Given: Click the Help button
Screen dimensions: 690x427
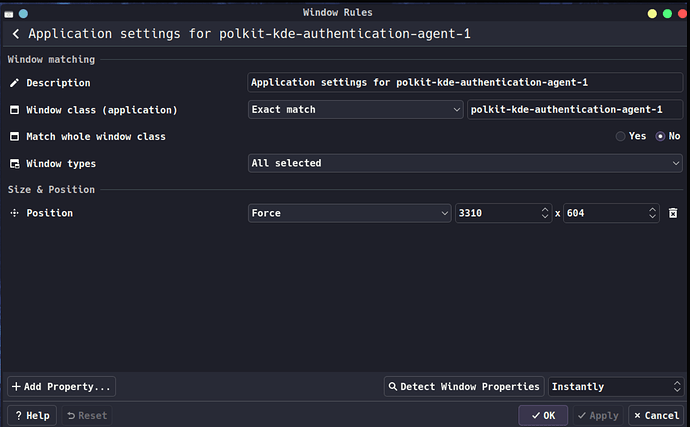Looking at the screenshot, I should pos(32,415).
